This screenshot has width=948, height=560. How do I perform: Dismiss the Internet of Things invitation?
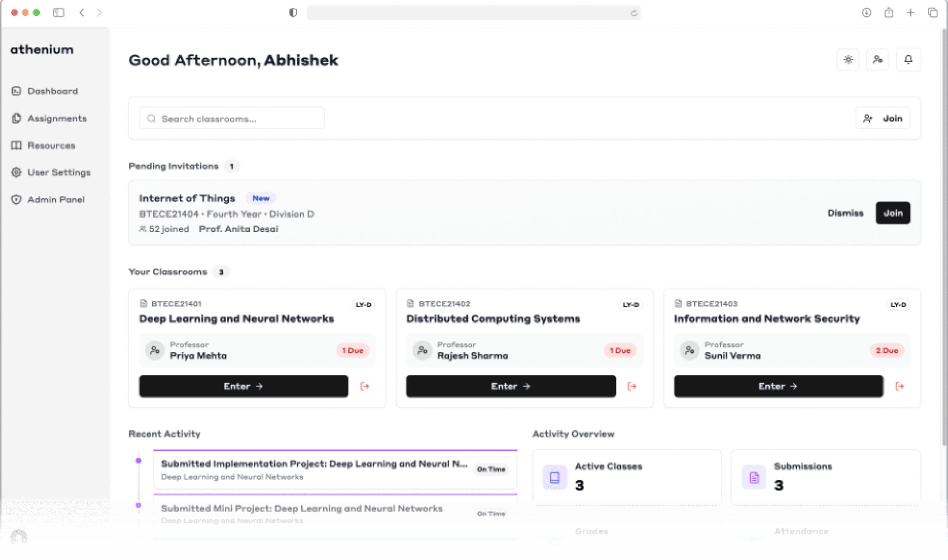coord(845,212)
